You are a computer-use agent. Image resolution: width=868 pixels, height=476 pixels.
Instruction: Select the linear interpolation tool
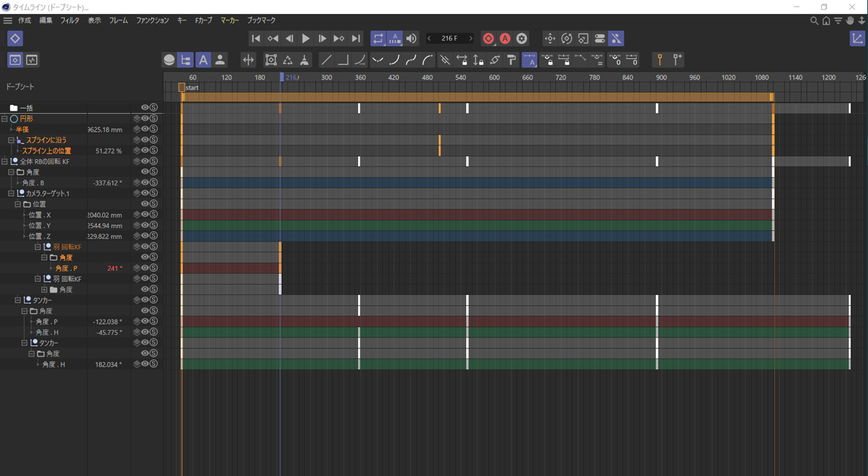(326, 60)
